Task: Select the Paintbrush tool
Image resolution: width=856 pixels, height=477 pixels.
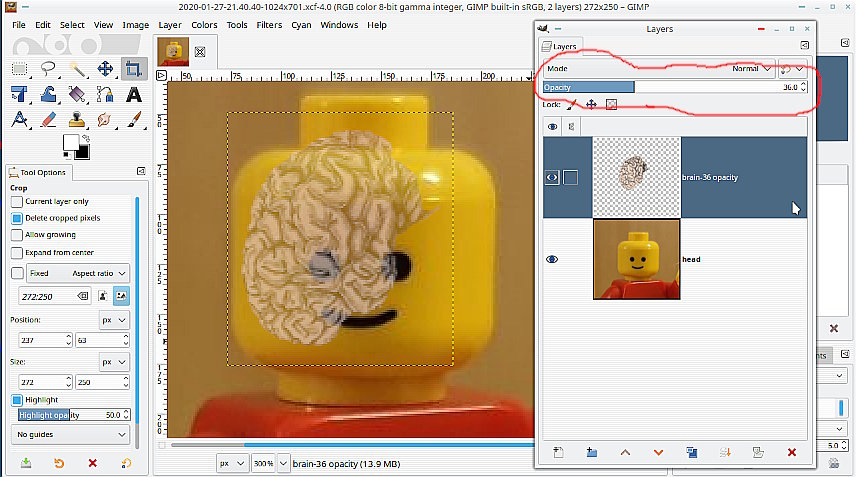Action: (134, 120)
